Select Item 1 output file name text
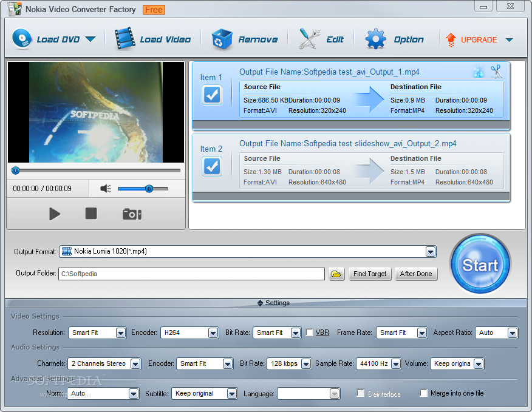 pyautogui.click(x=329, y=72)
